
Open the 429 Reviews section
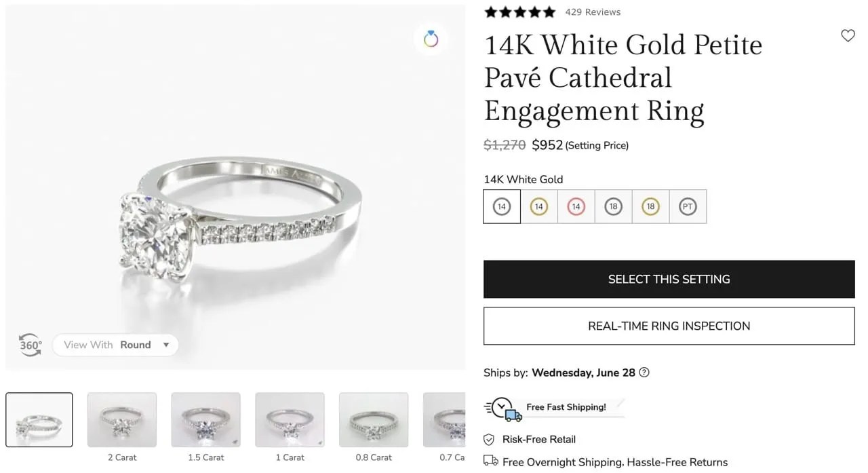tap(593, 12)
